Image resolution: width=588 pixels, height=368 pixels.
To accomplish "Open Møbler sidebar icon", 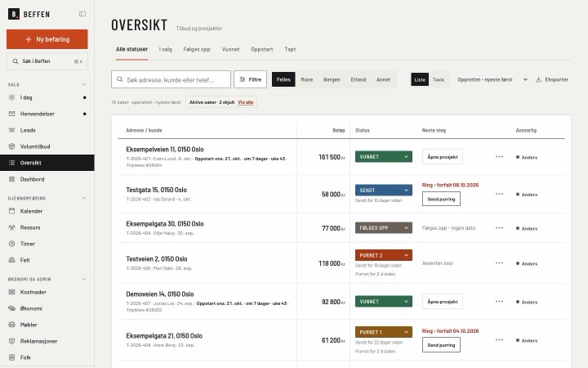I will click(x=12, y=325).
